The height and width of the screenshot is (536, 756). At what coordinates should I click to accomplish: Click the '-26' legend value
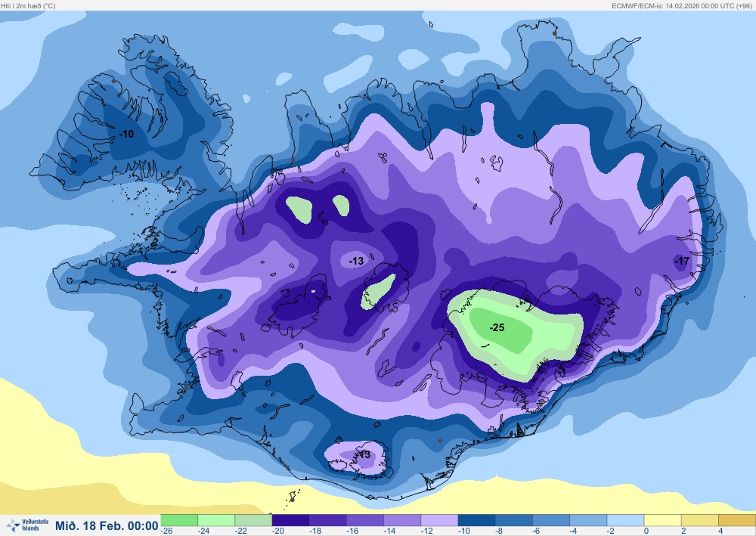[167, 531]
